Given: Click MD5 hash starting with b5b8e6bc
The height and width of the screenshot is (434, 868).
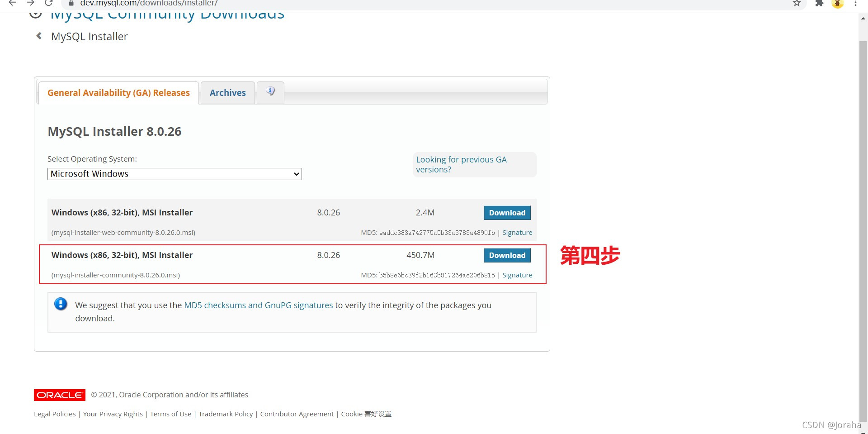Looking at the screenshot, I should click(437, 275).
